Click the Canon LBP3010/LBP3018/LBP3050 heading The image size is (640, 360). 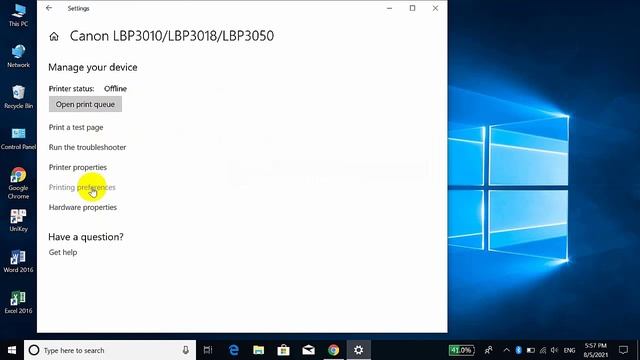[x=172, y=36]
